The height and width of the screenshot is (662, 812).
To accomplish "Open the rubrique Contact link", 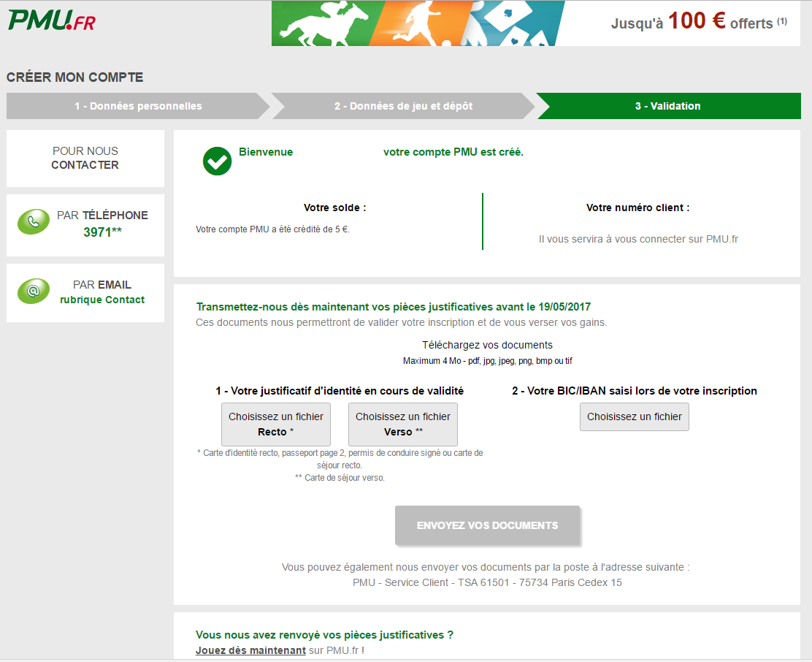I will coord(102,300).
